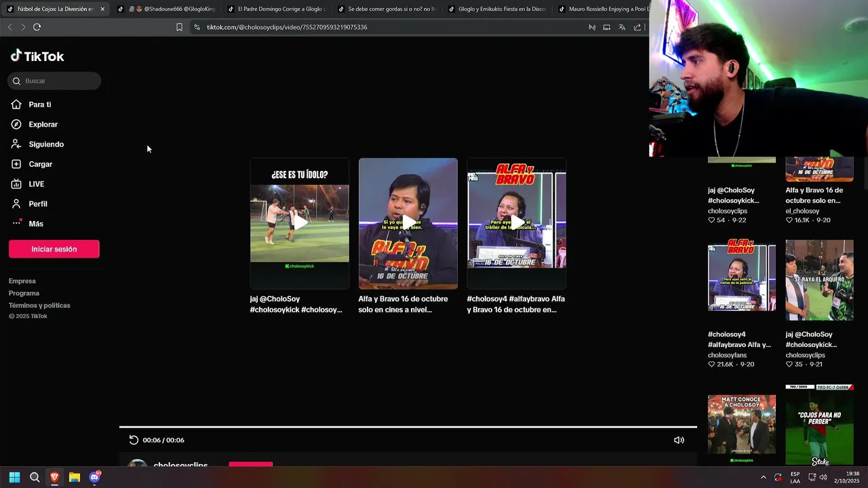Toggle the video volume speaker icon
The image size is (868, 488).
tap(679, 440)
